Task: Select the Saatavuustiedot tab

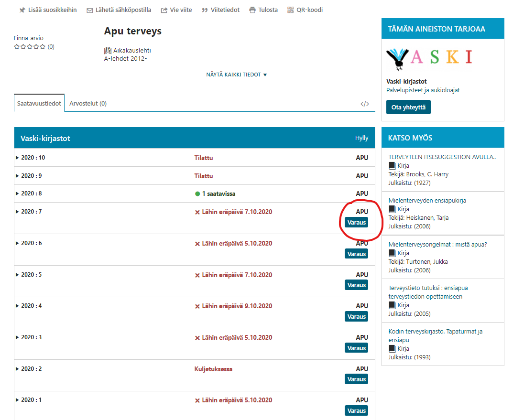Action: tap(39, 103)
